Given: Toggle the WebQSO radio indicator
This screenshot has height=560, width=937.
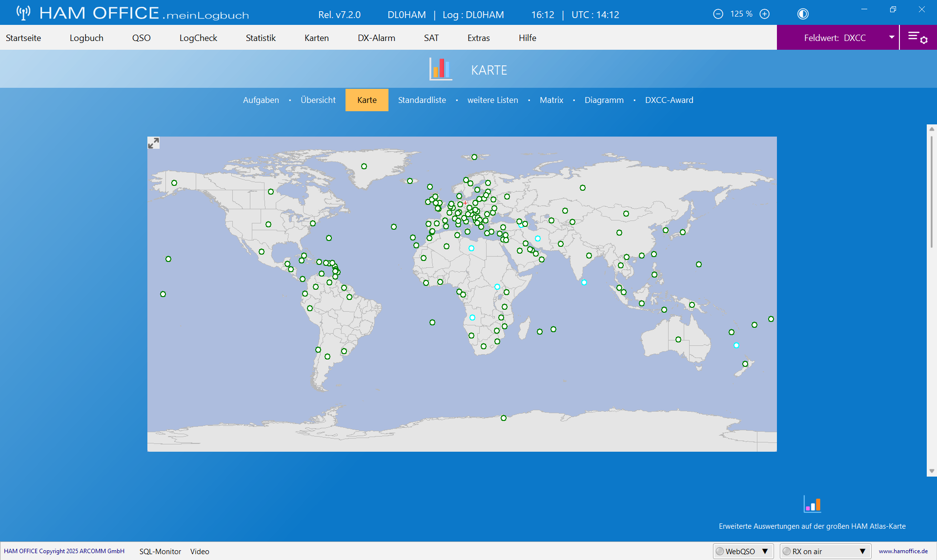Looking at the screenshot, I should click(x=720, y=551).
